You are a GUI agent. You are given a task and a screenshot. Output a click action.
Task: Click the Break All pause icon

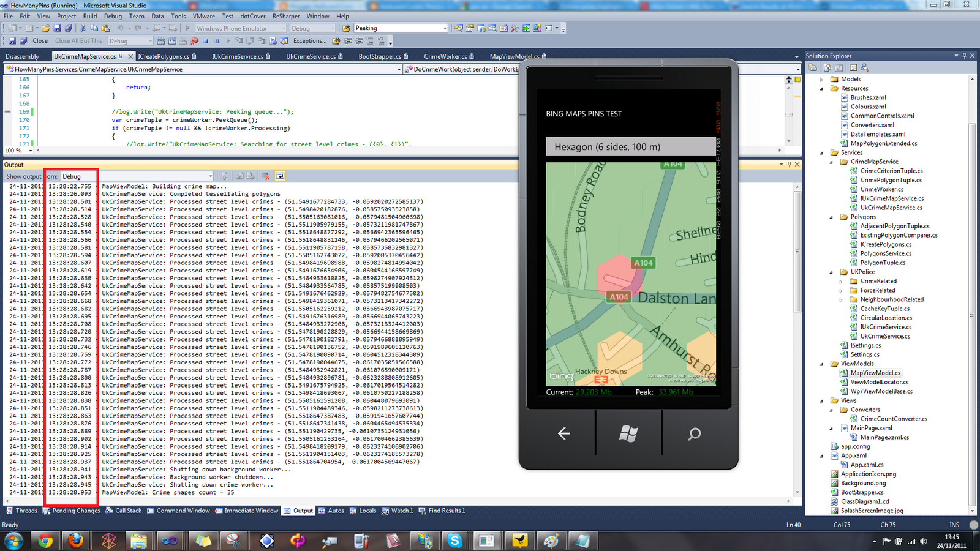pos(217,40)
